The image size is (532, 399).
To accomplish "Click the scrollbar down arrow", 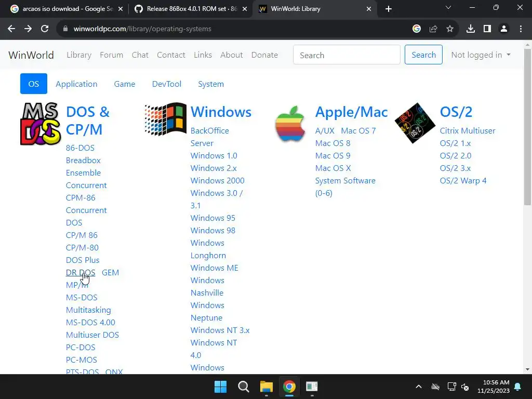I will click(x=527, y=369).
